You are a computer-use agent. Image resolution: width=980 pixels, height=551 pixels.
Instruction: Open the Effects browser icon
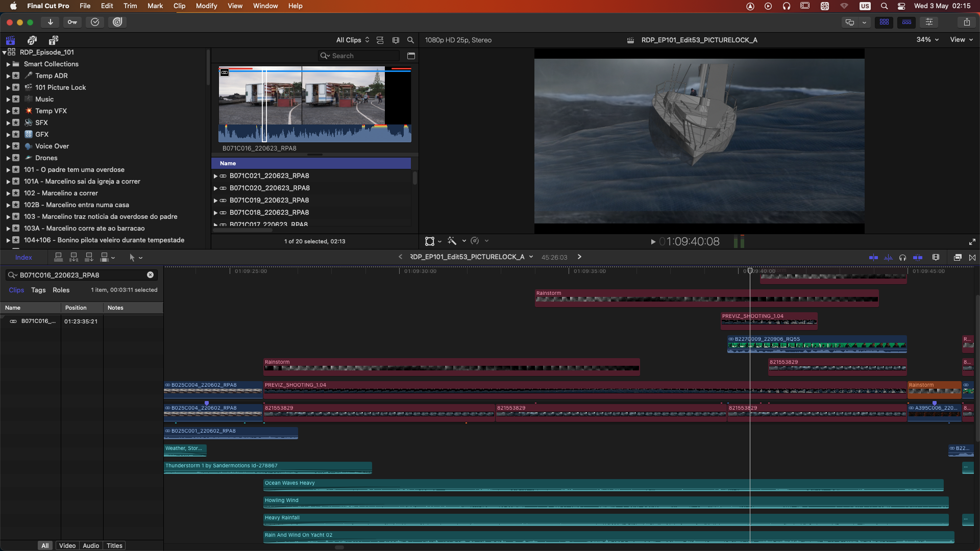pos(958,257)
